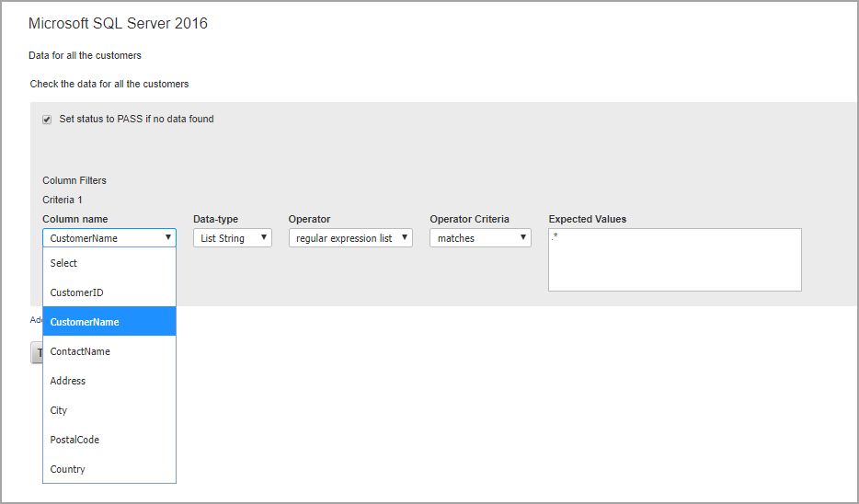Click the Criteria 1 label
This screenshot has width=859, height=504.
tap(63, 200)
